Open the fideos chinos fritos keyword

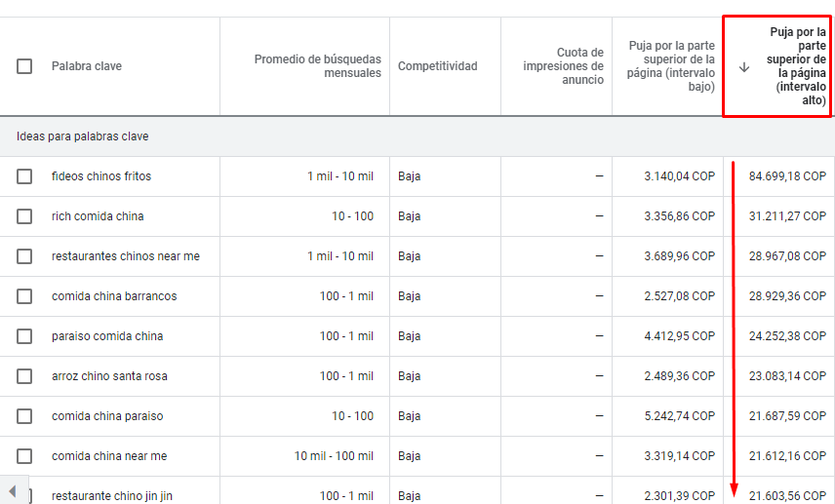point(101,176)
